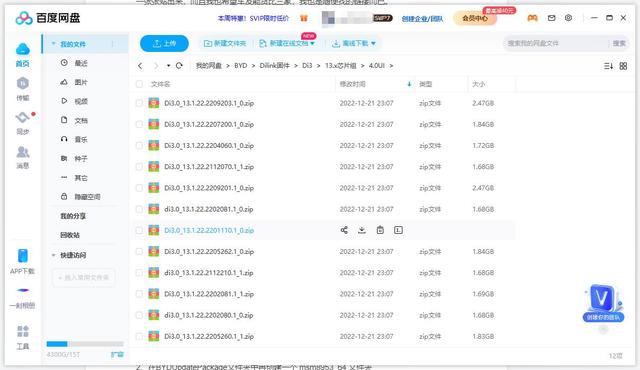Open the navigation history dropdown arrow
The height and width of the screenshot is (370, 640).
[x=168, y=66]
